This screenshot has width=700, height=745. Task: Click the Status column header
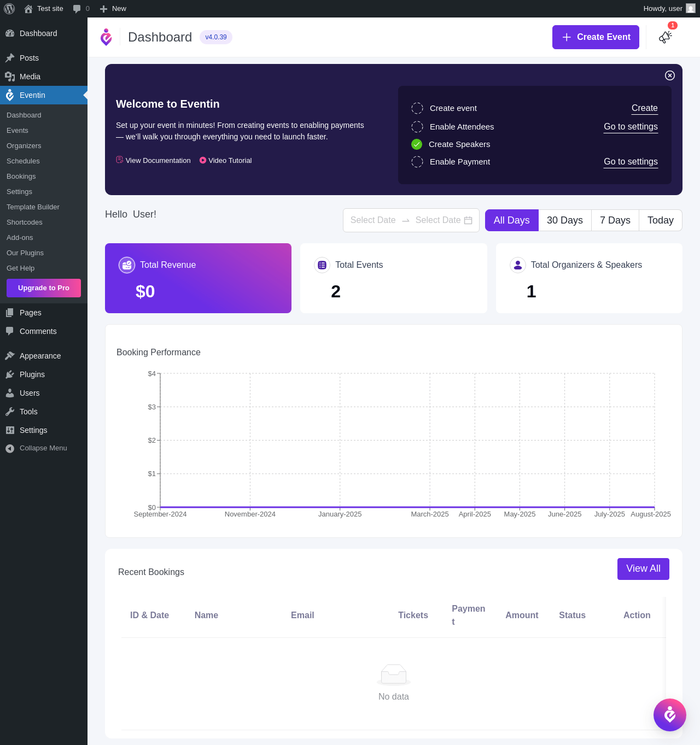coord(572,615)
